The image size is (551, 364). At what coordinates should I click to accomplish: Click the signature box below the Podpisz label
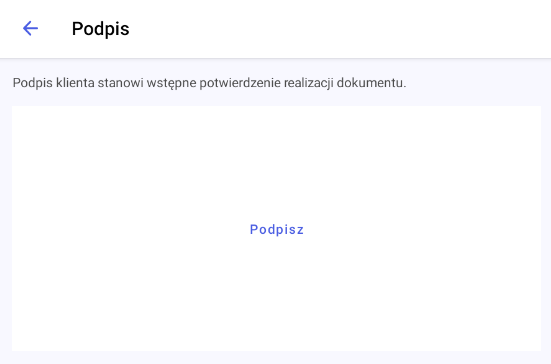pos(276,295)
